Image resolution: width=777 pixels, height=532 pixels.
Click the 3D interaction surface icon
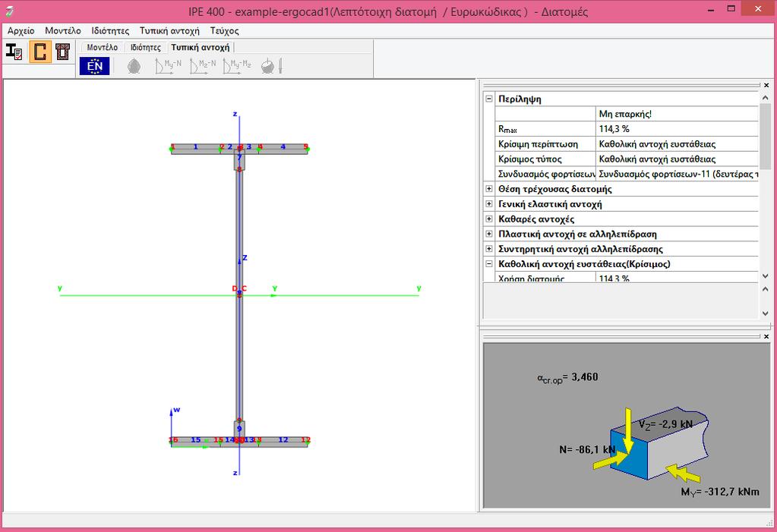134,66
